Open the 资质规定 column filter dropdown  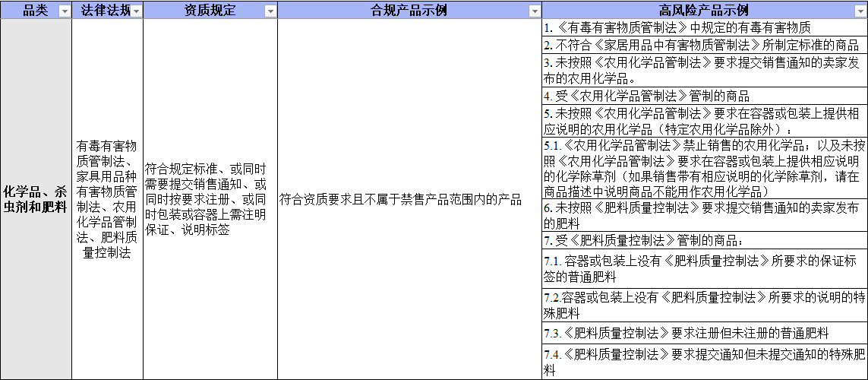[x=270, y=11]
